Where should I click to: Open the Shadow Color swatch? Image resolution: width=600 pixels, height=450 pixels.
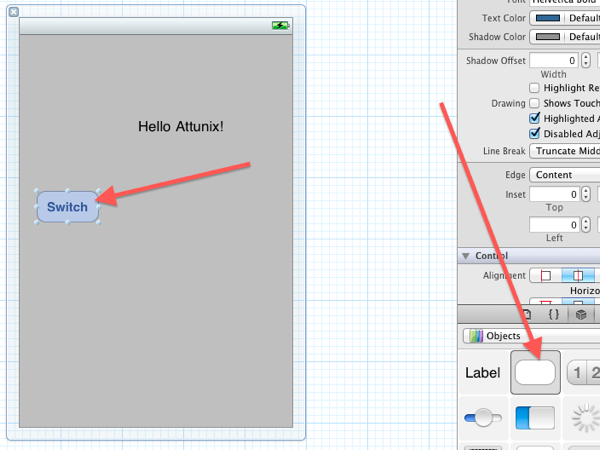coord(548,37)
